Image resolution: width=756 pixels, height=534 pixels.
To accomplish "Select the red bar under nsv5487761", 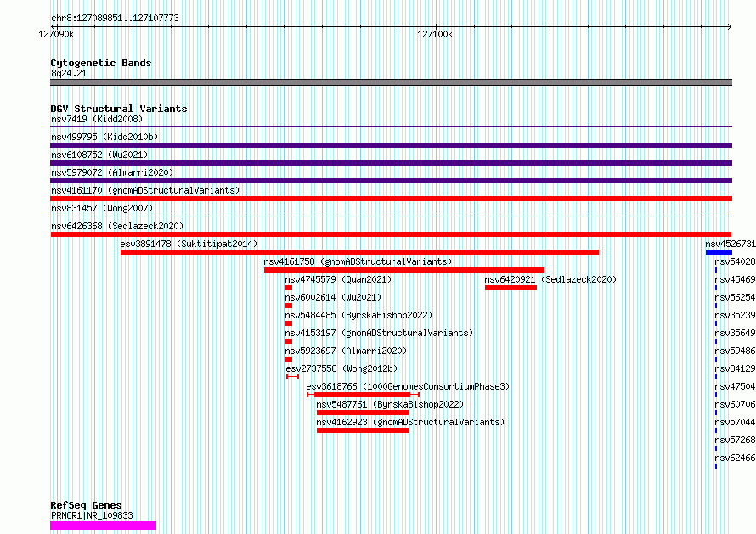I will (363, 413).
